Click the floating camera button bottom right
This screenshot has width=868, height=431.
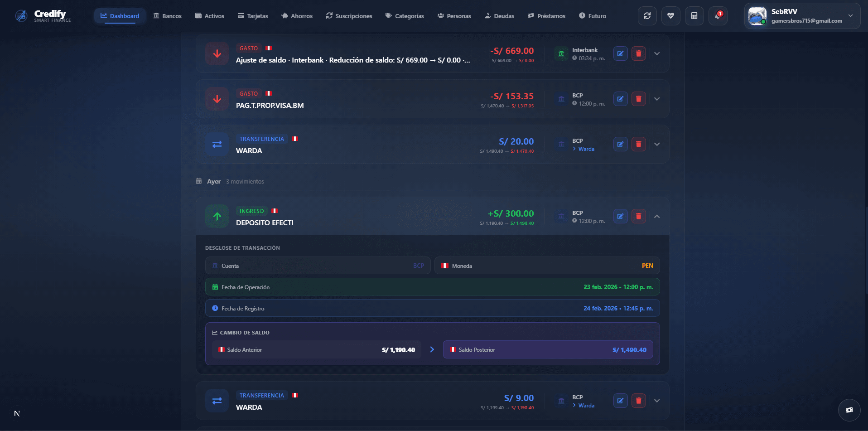click(849, 410)
